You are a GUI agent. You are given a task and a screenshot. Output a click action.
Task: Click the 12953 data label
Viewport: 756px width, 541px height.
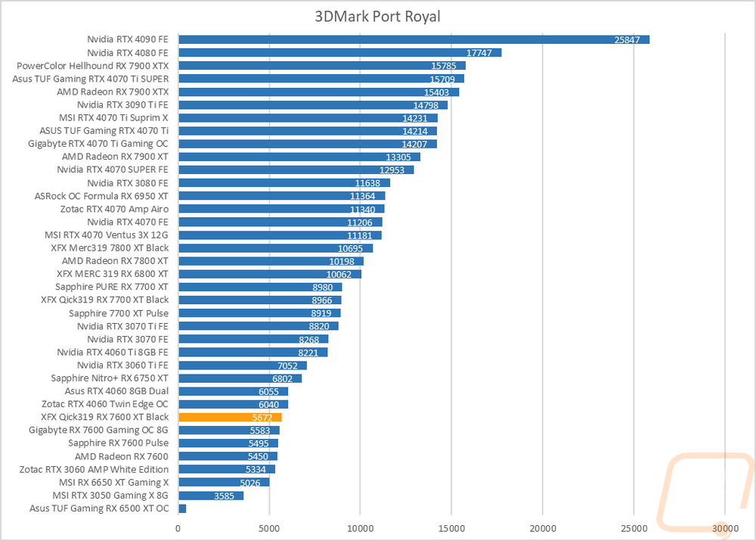pos(392,170)
